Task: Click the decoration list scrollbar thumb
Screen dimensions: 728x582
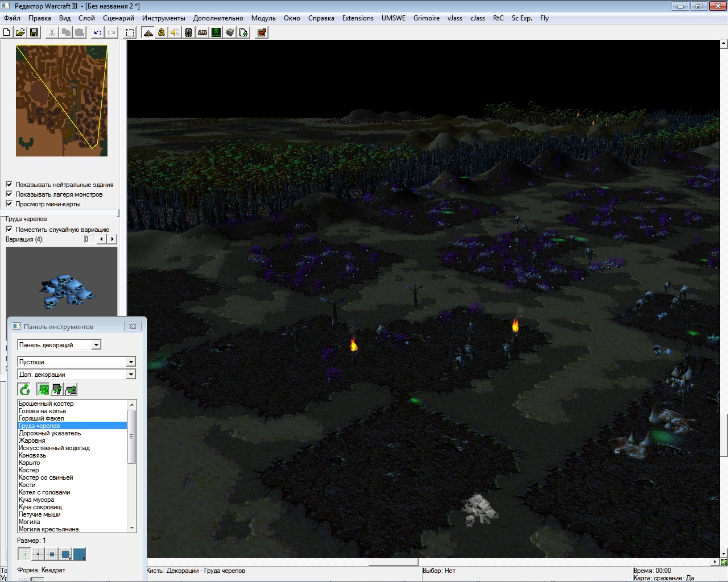Action: pos(132,436)
